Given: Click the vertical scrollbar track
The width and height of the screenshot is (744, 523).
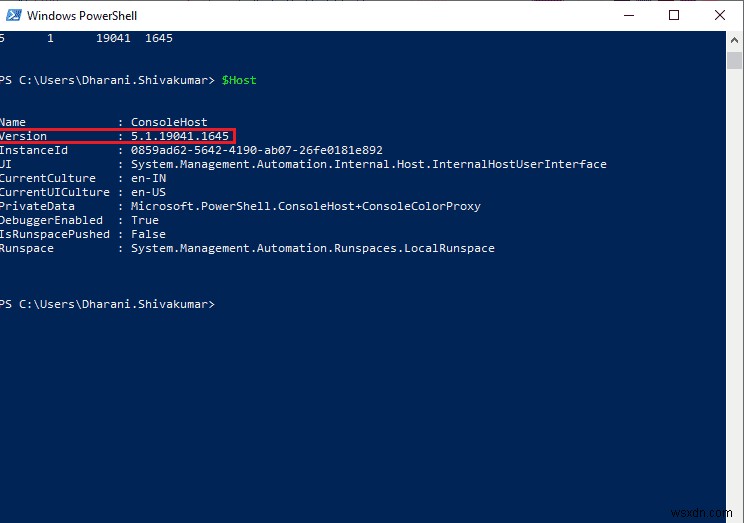Looking at the screenshot, I should click(735, 300).
